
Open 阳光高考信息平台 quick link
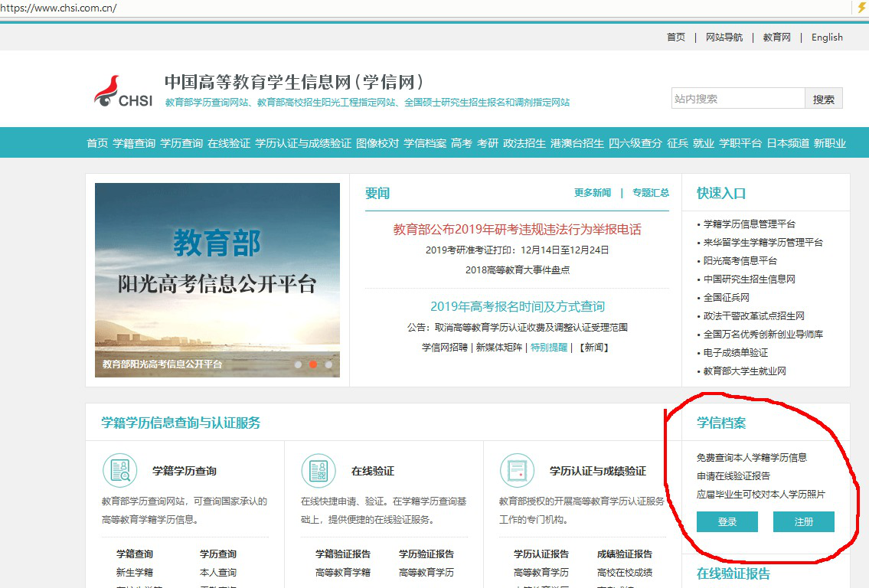(x=740, y=261)
